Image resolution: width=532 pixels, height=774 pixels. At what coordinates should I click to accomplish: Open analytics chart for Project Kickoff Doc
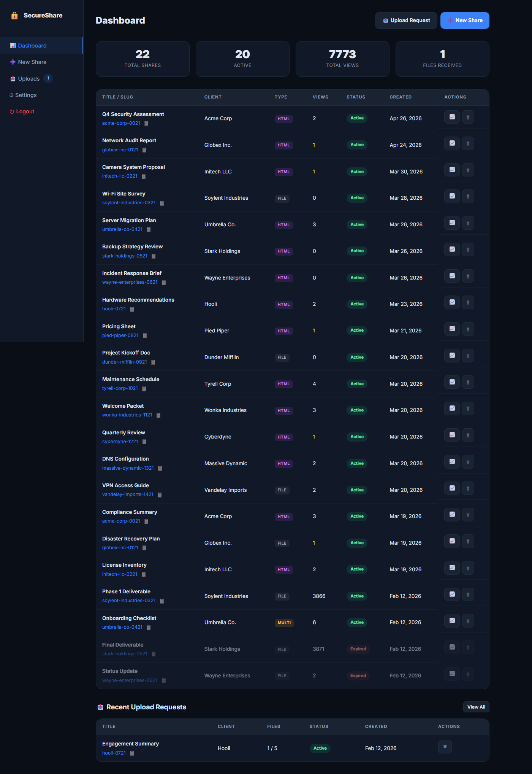pos(452,356)
